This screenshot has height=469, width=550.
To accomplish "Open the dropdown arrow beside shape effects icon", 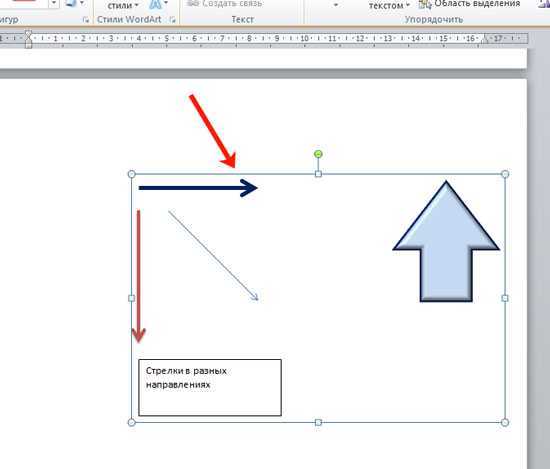I will tap(82, 3).
